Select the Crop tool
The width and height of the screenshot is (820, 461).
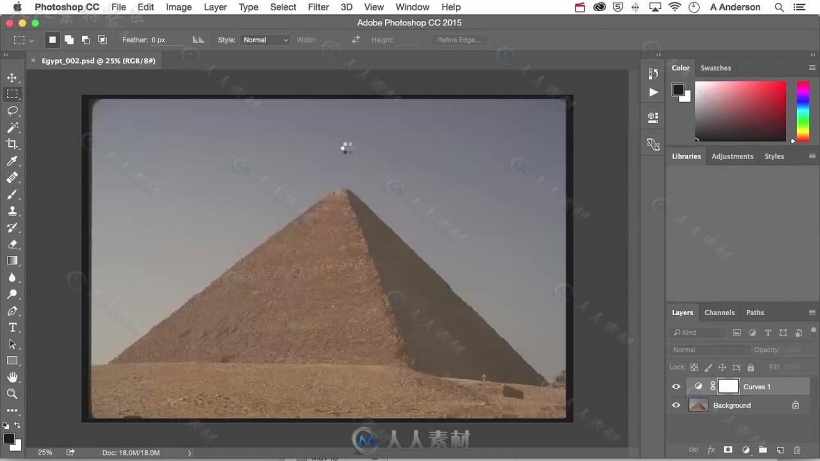pyautogui.click(x=12, y=144)
